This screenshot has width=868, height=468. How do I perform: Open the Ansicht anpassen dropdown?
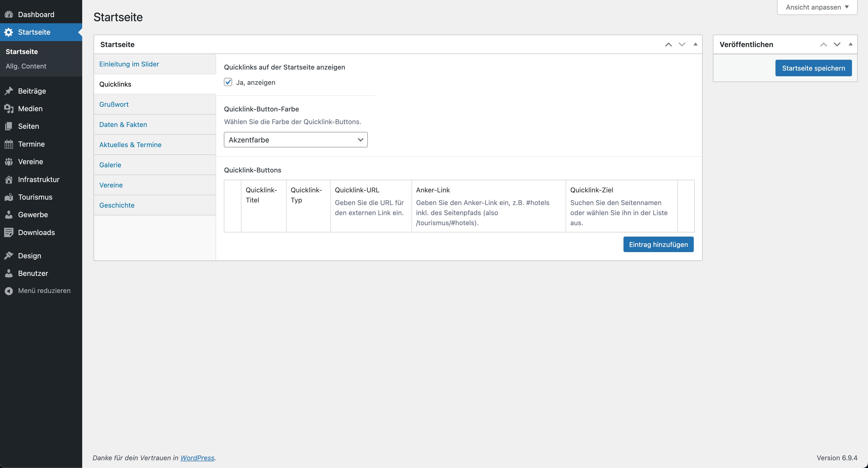[817, 7]
